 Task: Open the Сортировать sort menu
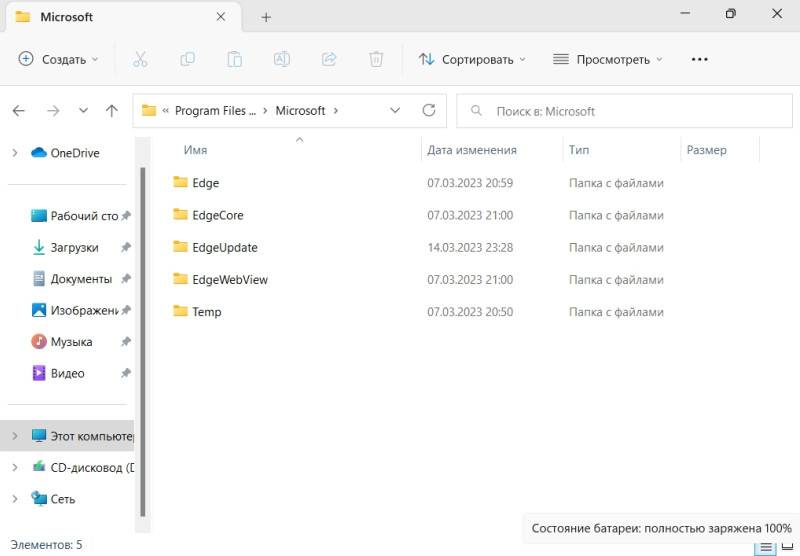coord(472,59)
